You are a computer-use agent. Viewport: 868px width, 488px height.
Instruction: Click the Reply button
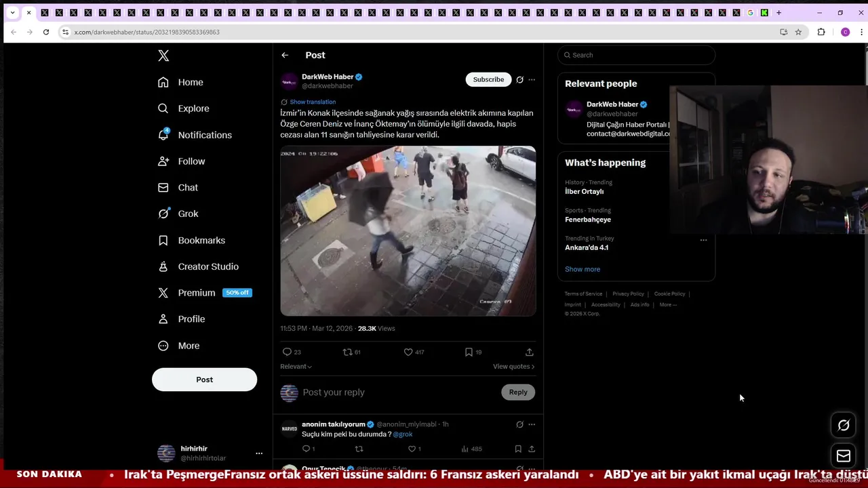(x=518, y=392)
